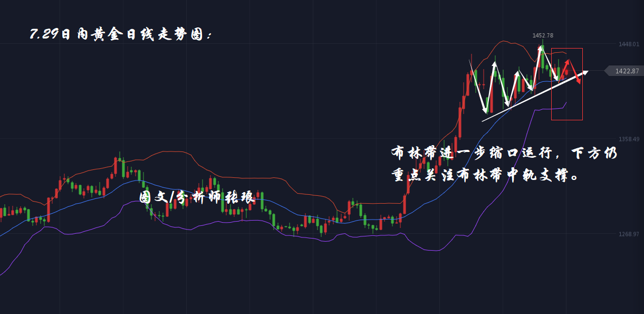
Task: Select the 1268.97 price axis label
Action: [629, 234]
